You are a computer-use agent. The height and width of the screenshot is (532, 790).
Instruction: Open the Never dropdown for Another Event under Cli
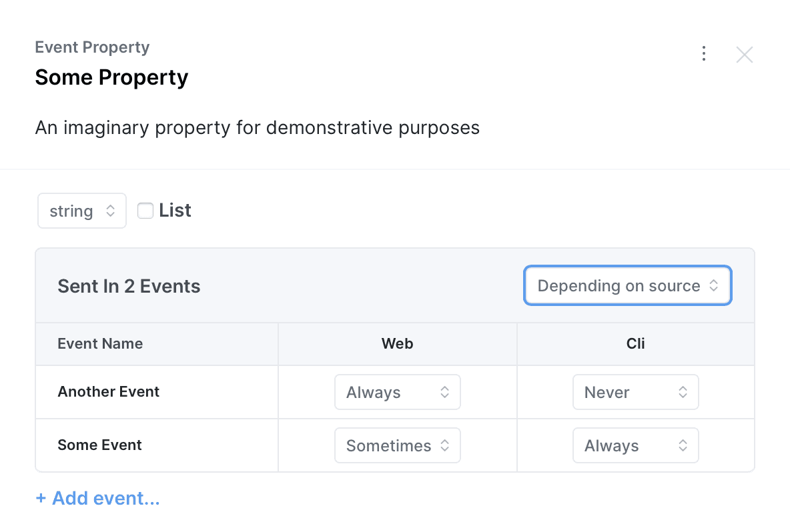[x=635, y=392]
